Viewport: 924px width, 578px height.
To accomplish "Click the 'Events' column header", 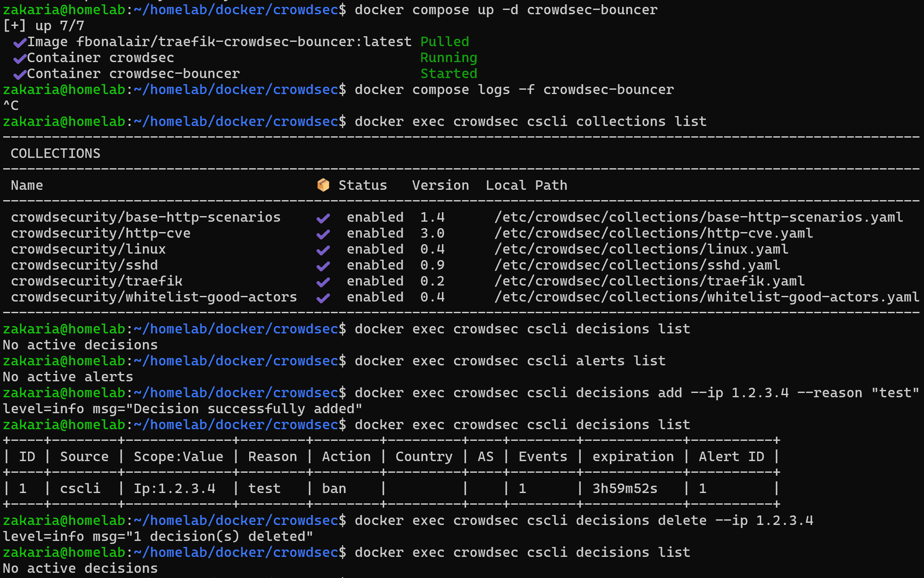I will tap(543, 457).
